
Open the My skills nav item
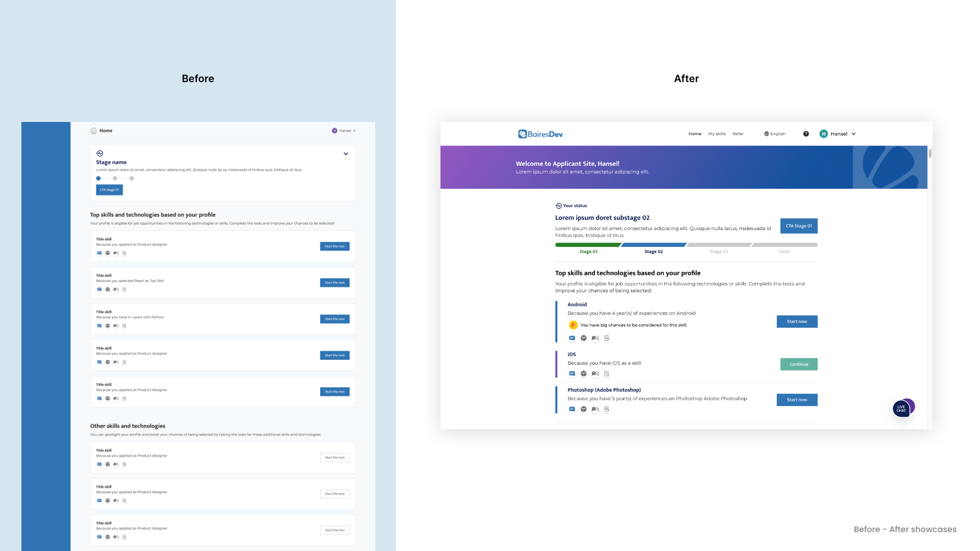point(717,134)
